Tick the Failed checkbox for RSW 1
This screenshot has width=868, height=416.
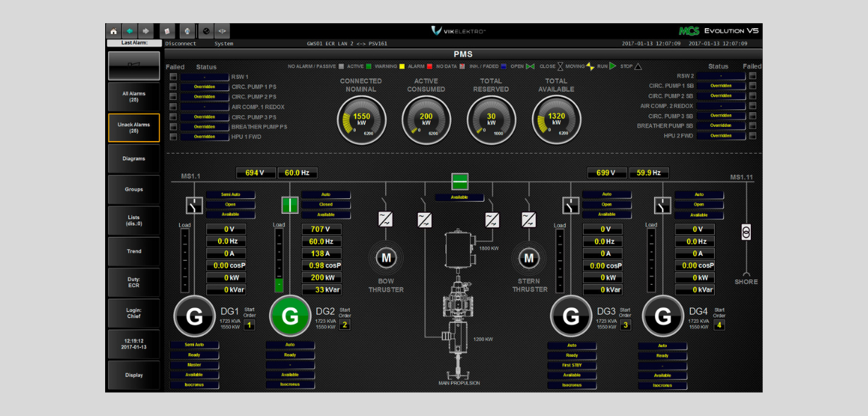click(x=173, y=77)
